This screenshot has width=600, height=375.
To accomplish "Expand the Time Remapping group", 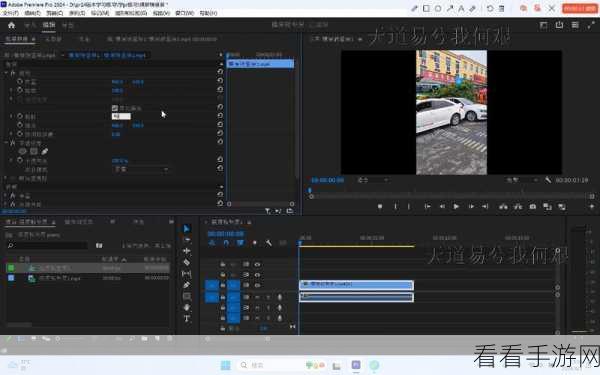I will pyautogui.click(x=6, y=178).
